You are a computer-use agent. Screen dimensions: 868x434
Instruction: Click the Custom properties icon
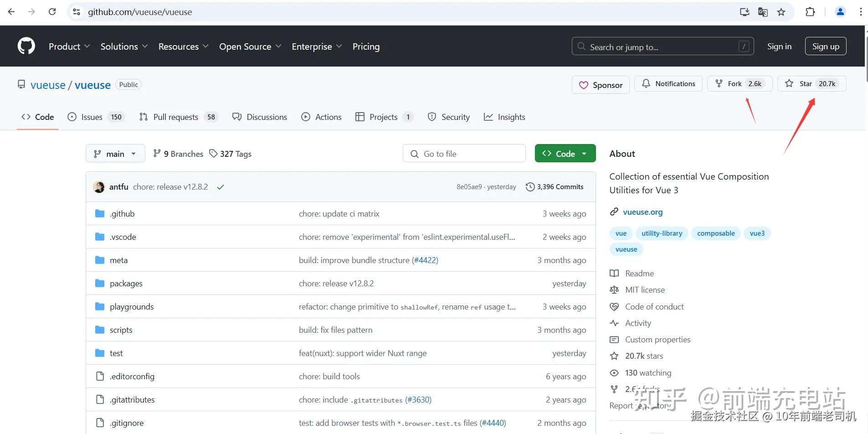click(x=614, y=340)
